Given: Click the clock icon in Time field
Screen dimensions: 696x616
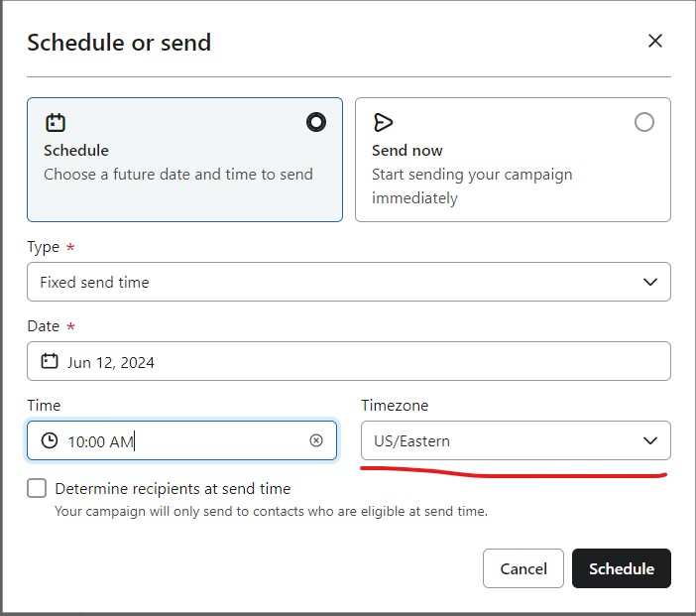Looking at the screenshot, I should [x=50, y=441].
